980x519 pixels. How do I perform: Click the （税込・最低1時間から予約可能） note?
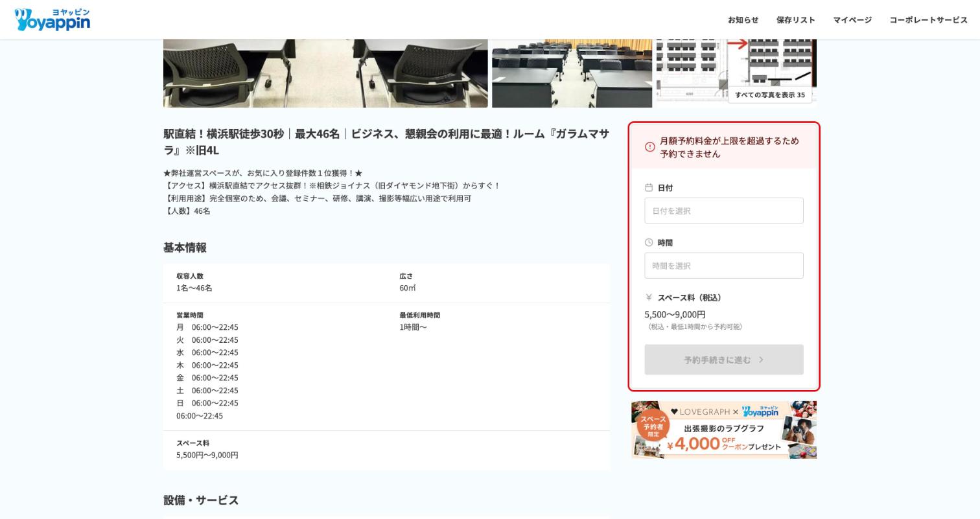point(695,327)
